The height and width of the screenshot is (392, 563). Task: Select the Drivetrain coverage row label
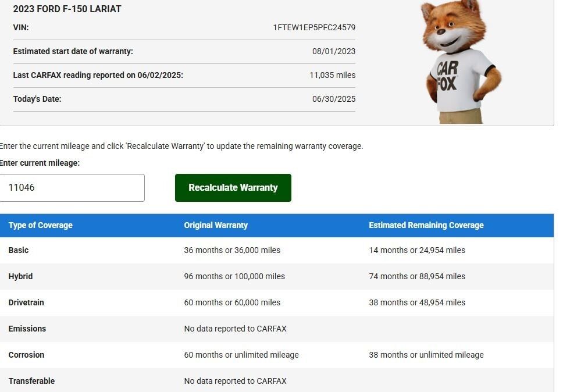point(26,302)
